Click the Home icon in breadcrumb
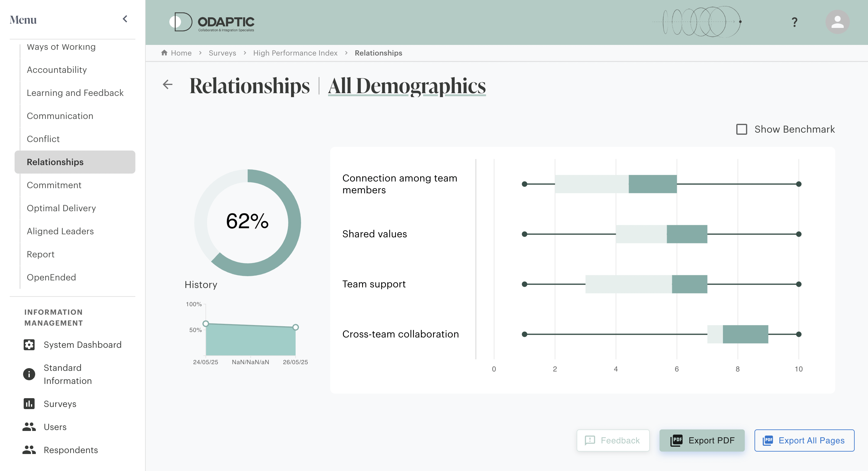Image resolution: width=868 pixels, height=471 pixels. pyautogui.click(x=164, y=53)
